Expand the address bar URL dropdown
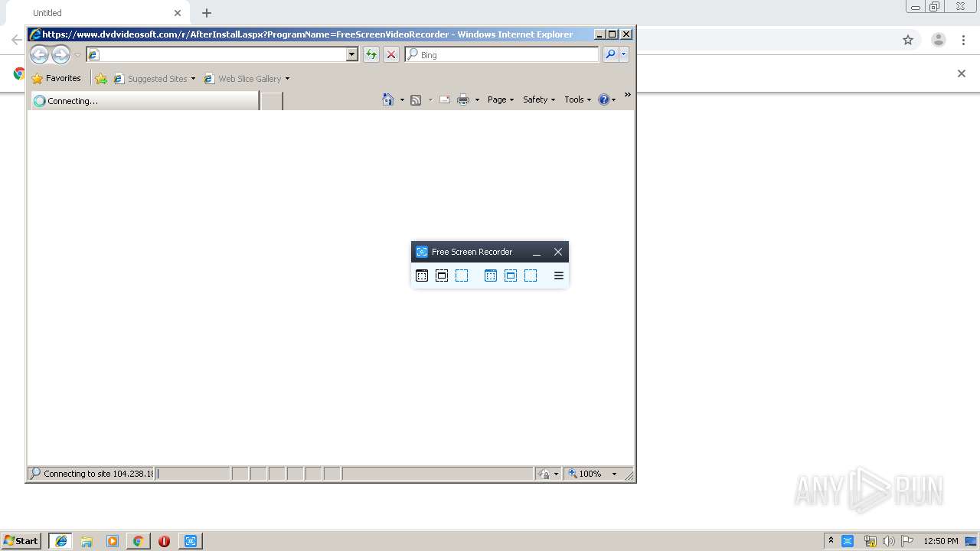 click(x=352, y=54)
